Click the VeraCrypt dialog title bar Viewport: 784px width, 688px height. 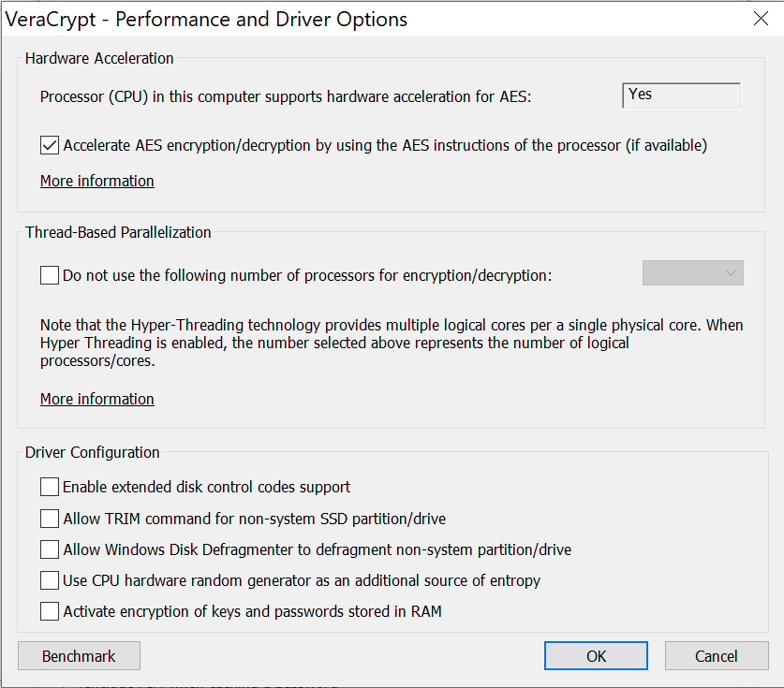[x=281, y=19]
